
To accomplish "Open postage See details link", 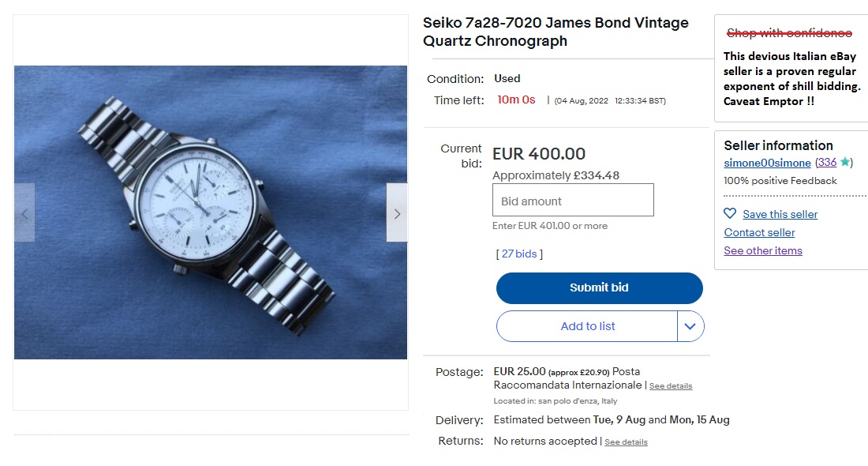I will point(670,385).
